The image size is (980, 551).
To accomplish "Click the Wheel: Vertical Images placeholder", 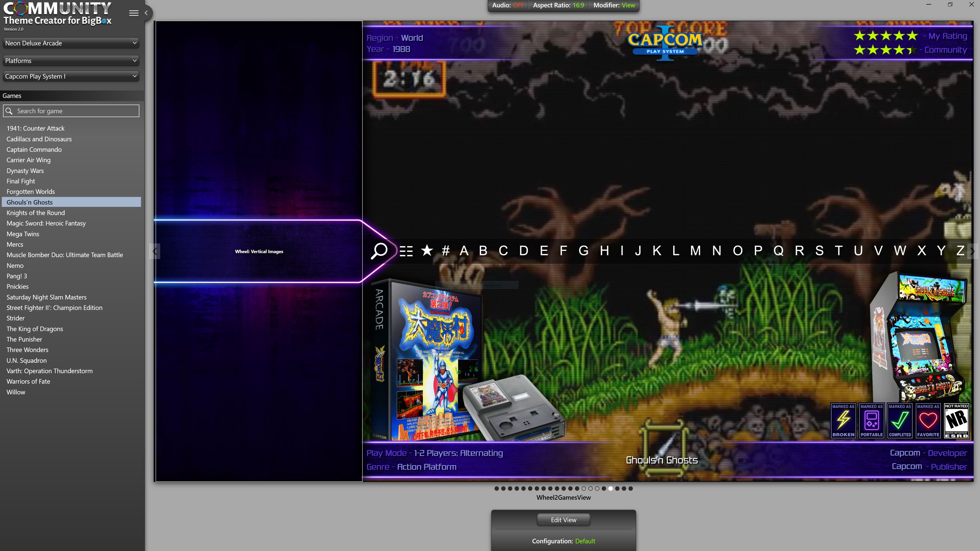I will pyautogui.click(x=259, y=251).
